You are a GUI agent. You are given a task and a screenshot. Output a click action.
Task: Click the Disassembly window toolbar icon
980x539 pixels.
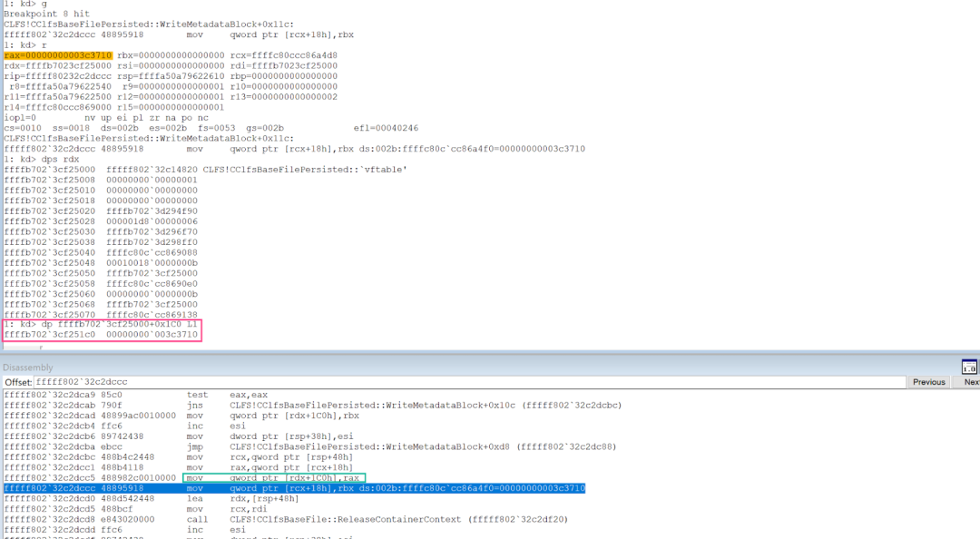(969, 367)
